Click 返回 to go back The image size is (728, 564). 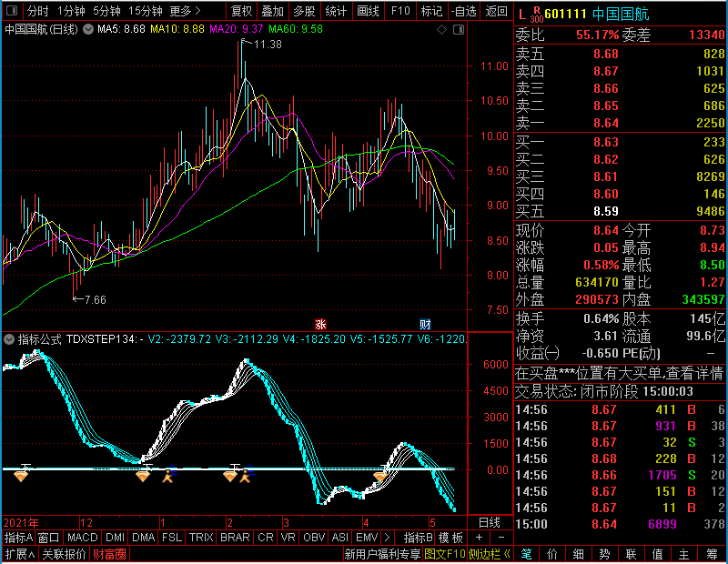[x=496, y=11]
